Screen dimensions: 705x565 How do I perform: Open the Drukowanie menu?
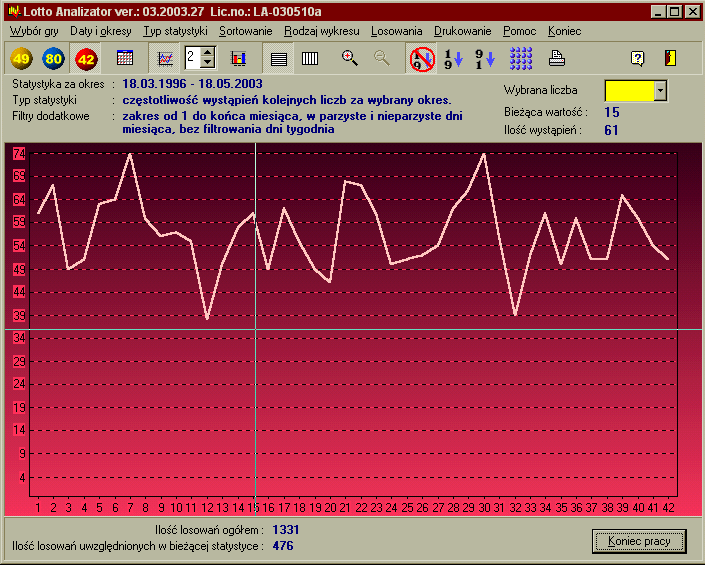click(x=462, y=31)
